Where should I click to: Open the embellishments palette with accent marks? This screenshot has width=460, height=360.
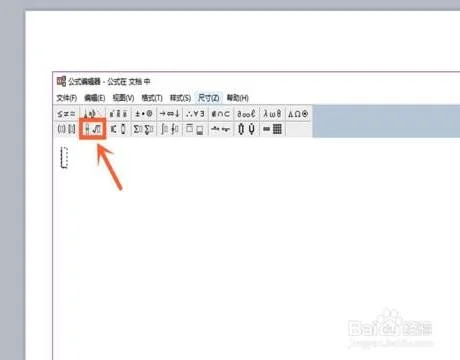coord(118,114)
